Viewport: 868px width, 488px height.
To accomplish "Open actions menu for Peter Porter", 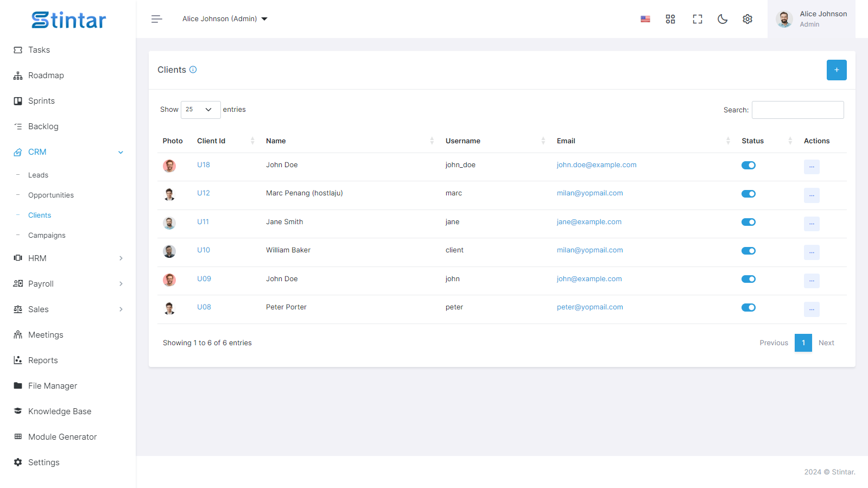I will tap(812, 309).
